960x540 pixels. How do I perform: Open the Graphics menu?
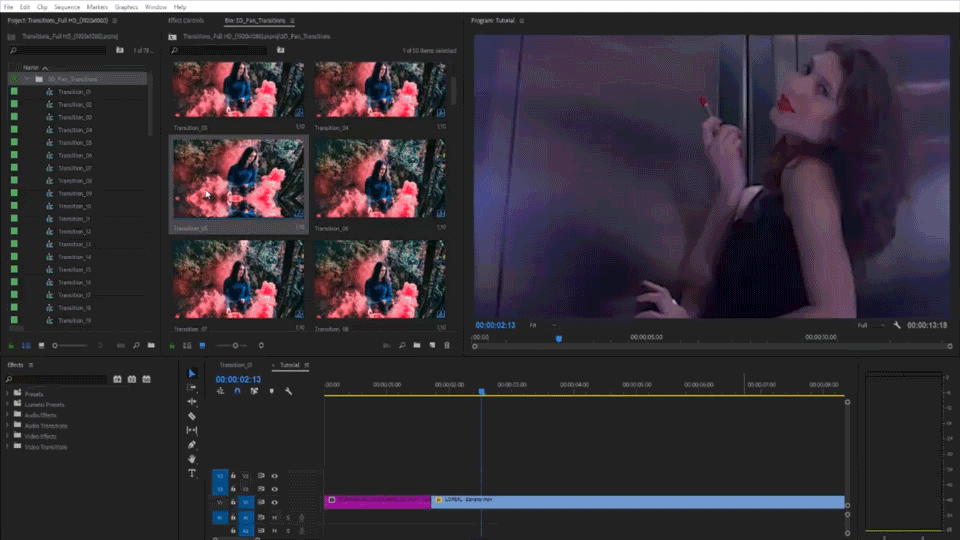126,7
